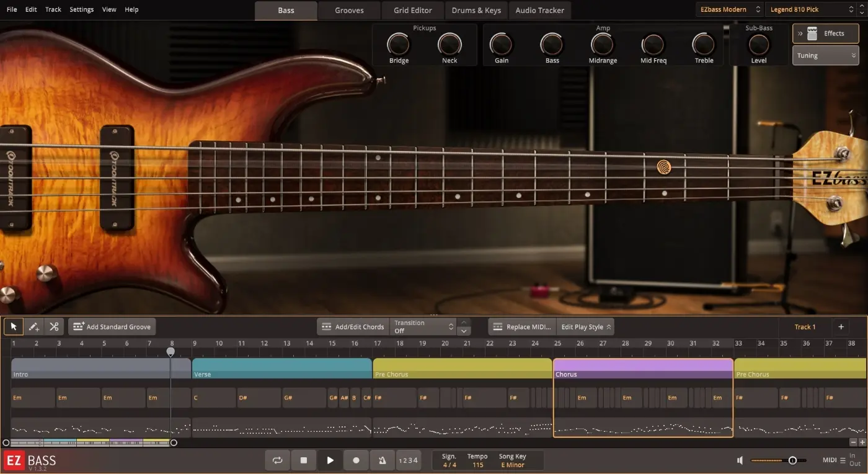Open the File menu
The height and width of the screenshot is (474, 868).
click(12, 9)
